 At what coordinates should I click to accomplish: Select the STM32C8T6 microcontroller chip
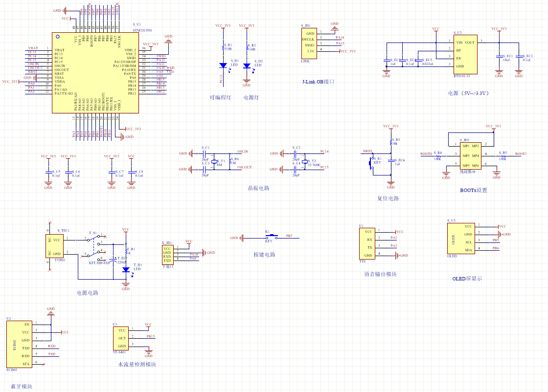[x=95, y=73]
